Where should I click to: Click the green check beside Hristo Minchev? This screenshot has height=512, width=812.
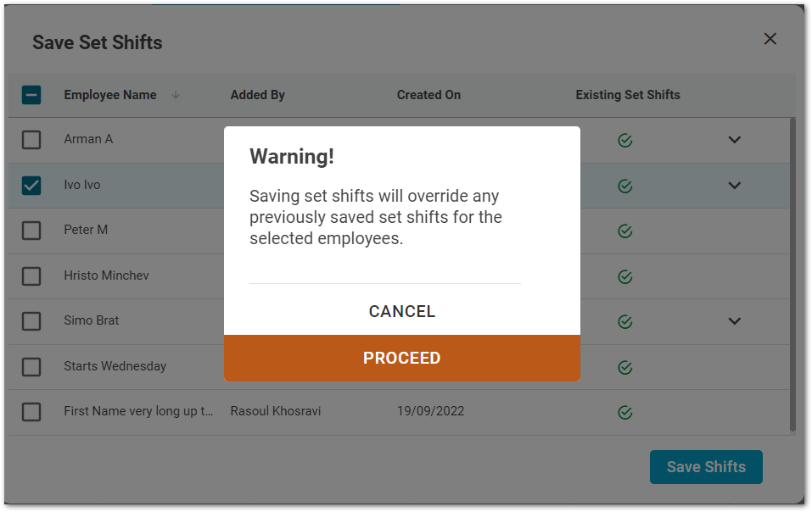[625, 276]
